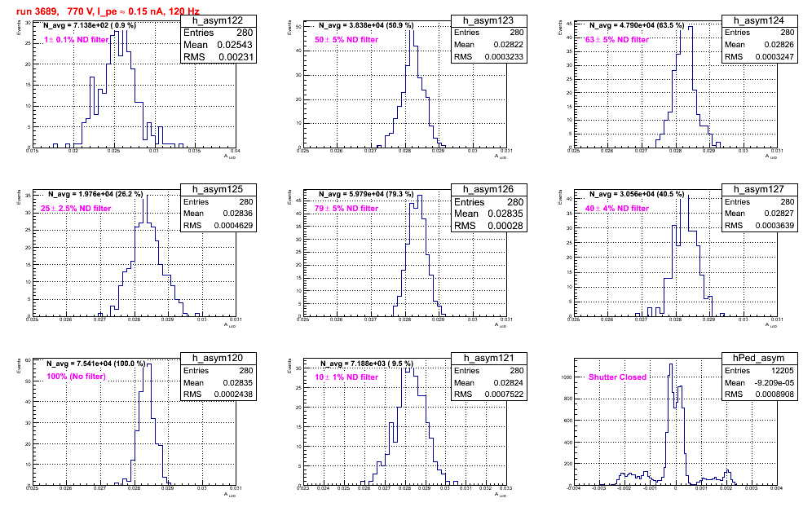Click RMS 0.0003247 in h_asym124 stats
This screenshot has height=507, width=812.
click(x=759, y=57)
